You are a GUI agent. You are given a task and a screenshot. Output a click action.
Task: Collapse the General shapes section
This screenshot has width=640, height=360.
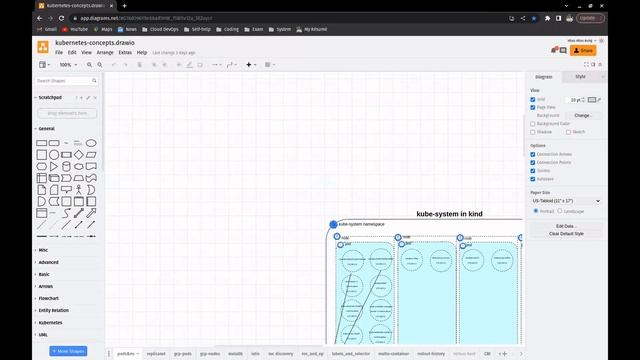click(x=46, y=129)
